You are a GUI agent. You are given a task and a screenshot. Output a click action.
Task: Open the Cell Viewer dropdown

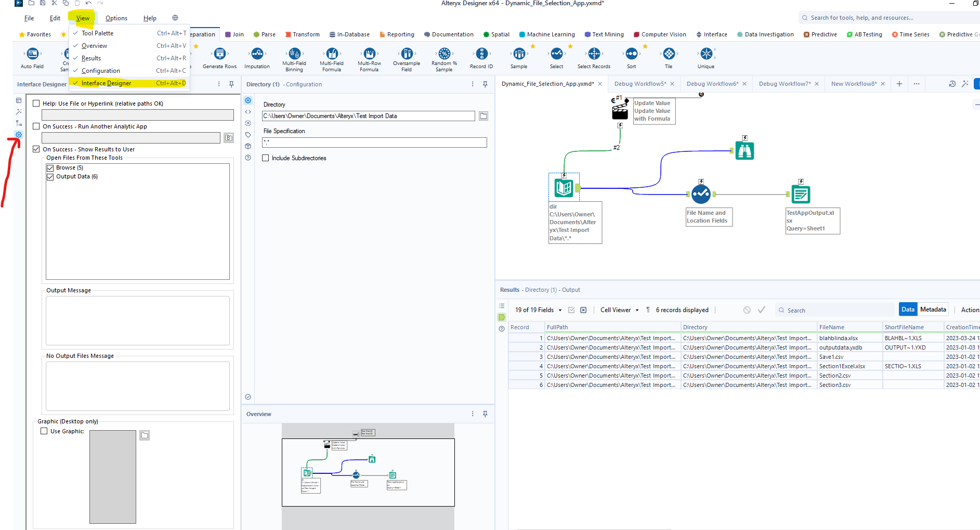pyautogui.click(x=618, y=309)
